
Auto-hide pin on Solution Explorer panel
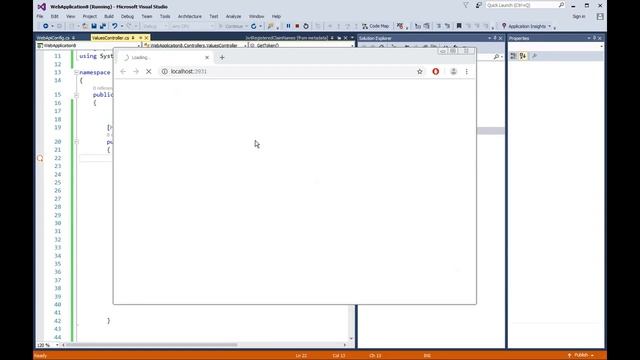coord(495,38)
